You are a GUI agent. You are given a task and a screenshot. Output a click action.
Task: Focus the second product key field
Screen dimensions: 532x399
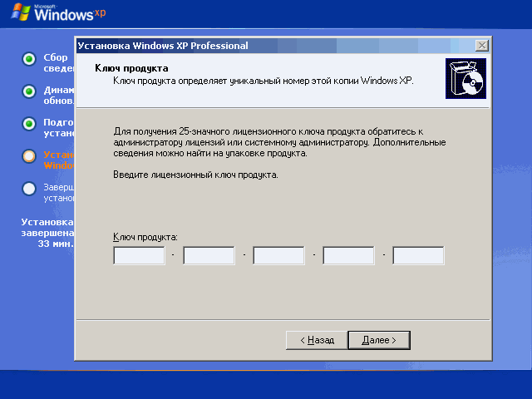(x=209, y=255)
